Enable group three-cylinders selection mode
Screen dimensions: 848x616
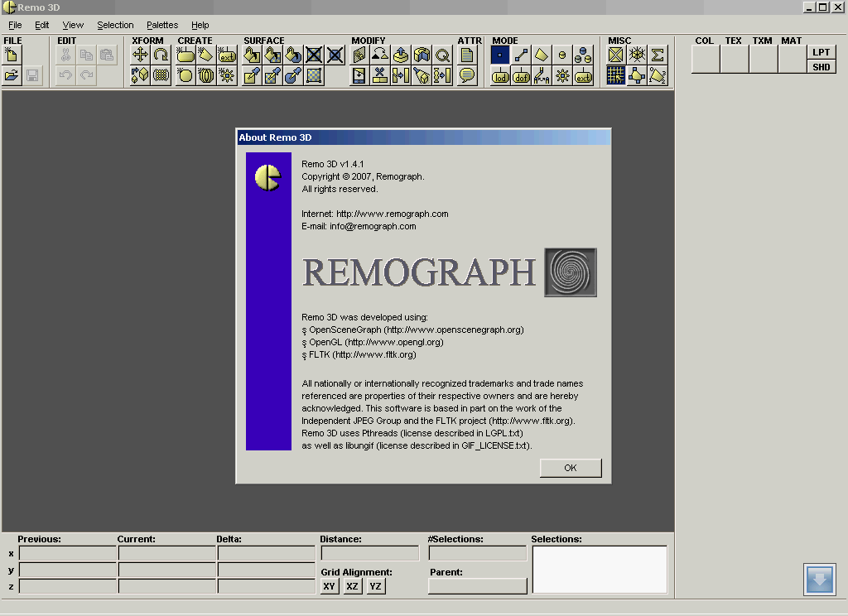click(x=583, y=55)
